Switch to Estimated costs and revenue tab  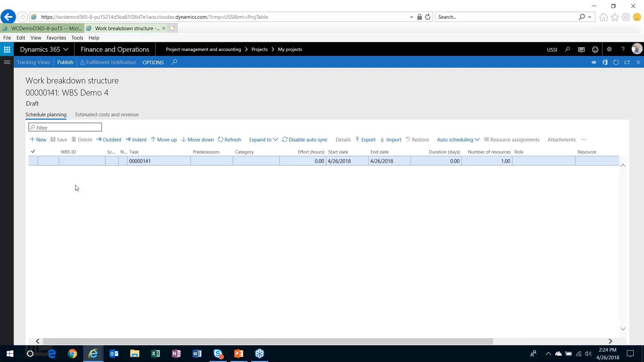[107, 114]
